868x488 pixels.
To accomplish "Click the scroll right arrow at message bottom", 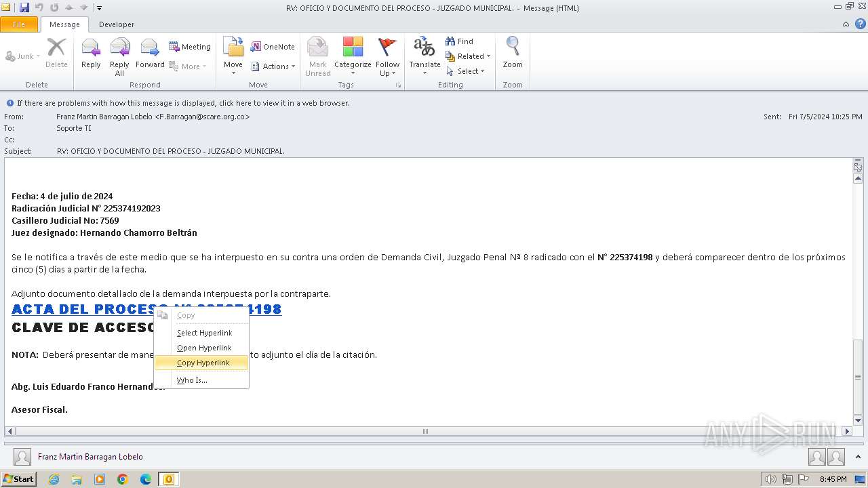I will pos(847,431).
